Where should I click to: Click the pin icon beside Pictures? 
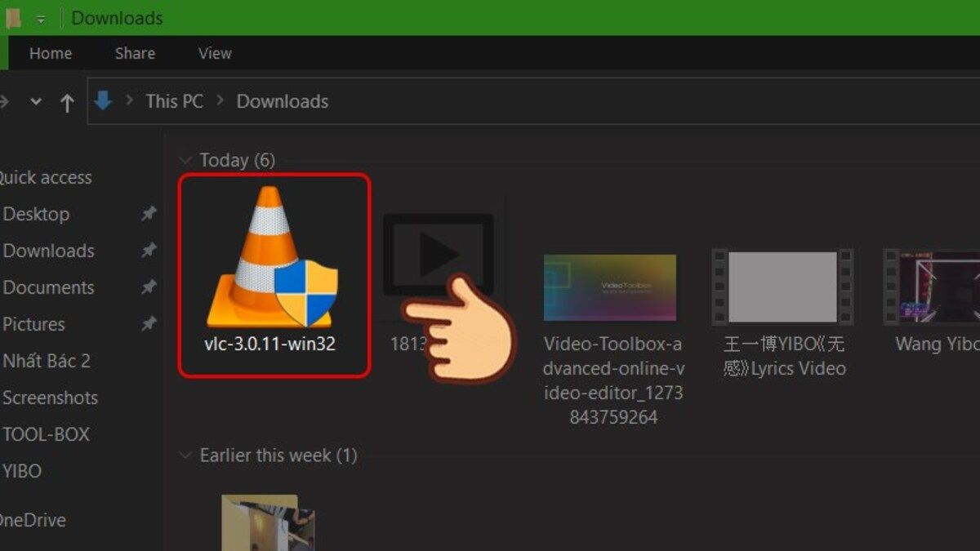pos(149,324)
